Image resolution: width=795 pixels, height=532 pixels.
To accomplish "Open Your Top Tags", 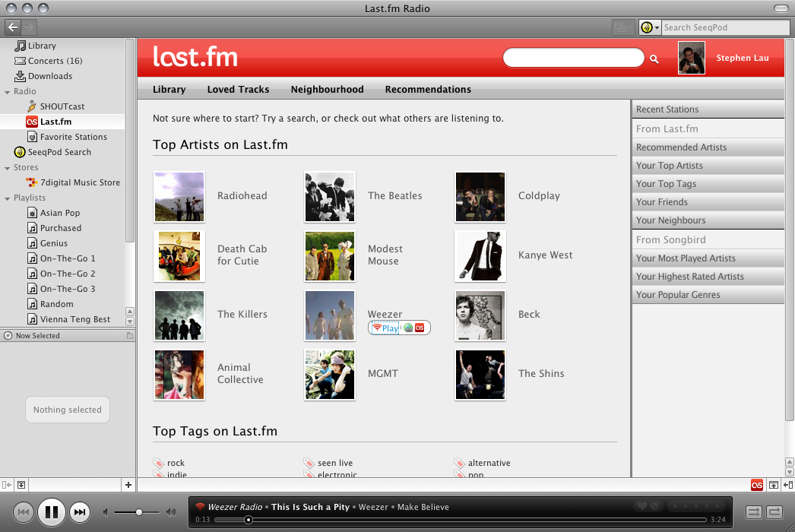I will point(708,184).
